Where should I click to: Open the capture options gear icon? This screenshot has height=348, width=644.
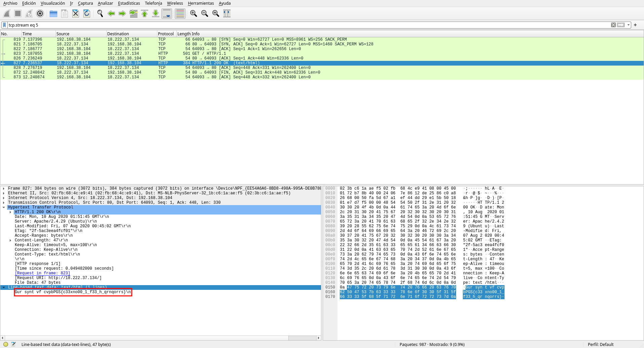pyautogui.click(x=40, y=13)
